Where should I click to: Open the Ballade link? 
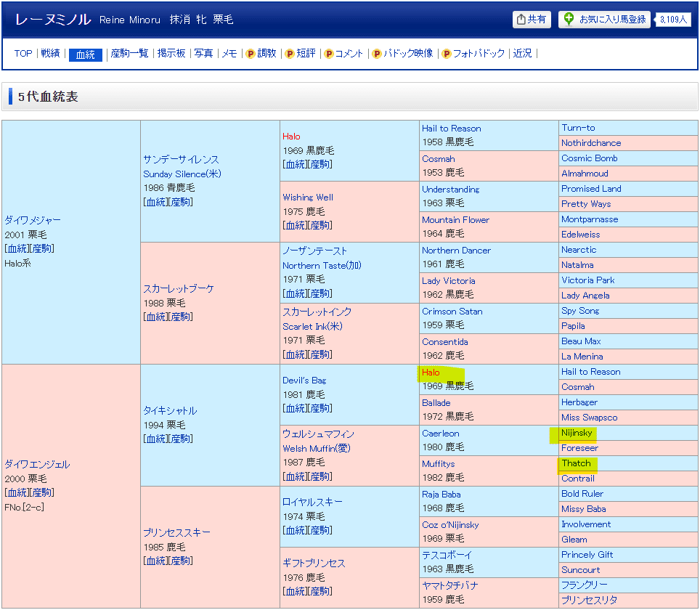click(436, 403)
